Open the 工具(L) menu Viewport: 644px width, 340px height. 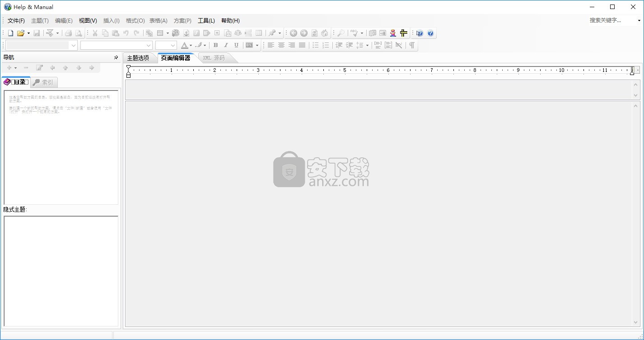click(206, 21)
